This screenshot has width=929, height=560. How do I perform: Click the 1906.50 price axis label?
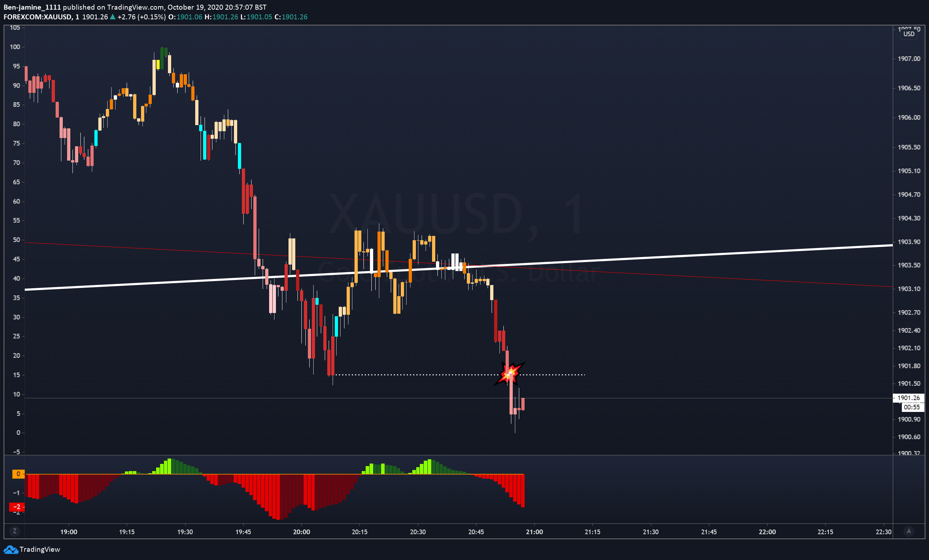point(909,88)
